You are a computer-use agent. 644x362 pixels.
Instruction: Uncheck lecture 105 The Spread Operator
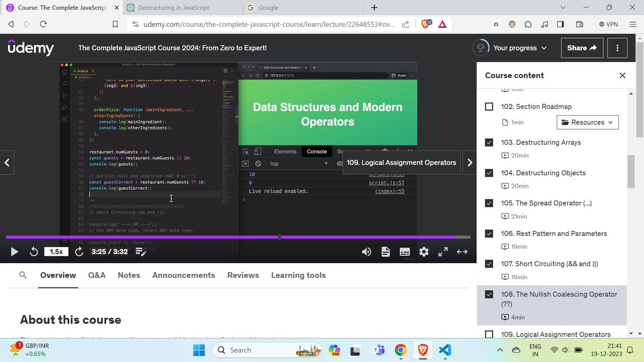489,203
